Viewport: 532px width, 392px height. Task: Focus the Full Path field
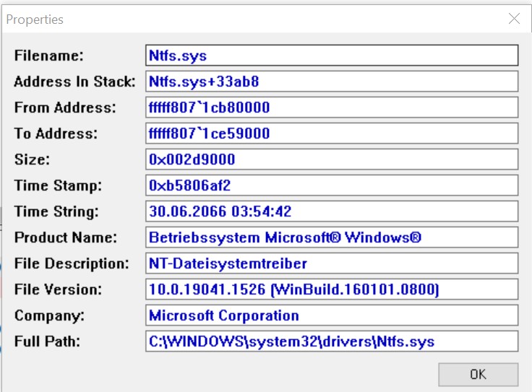[x=332, y=341]
